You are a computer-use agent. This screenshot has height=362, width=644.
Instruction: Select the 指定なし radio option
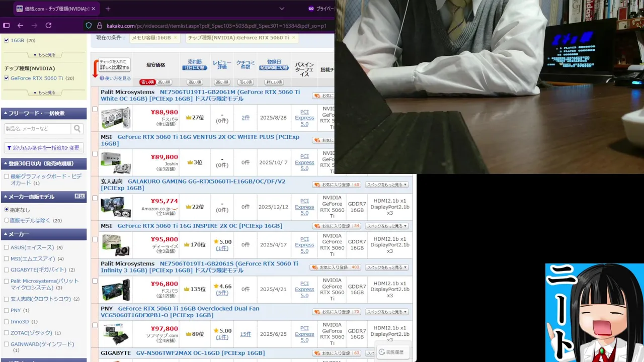pyautogui.click(x=7, y=209)
